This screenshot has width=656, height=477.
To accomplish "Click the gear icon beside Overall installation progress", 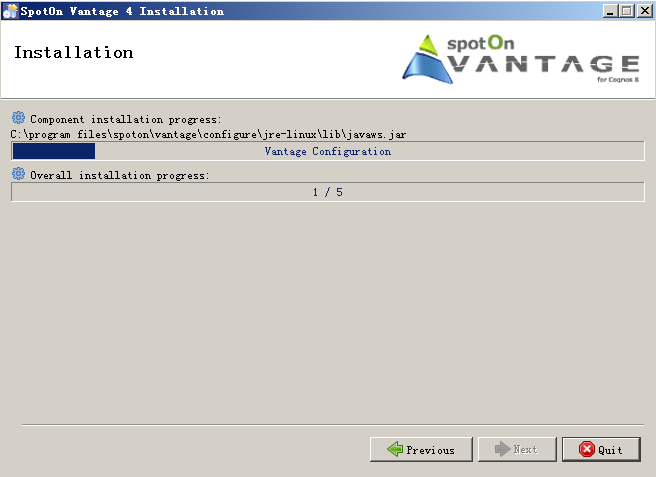I will click(x=18, y=174).
